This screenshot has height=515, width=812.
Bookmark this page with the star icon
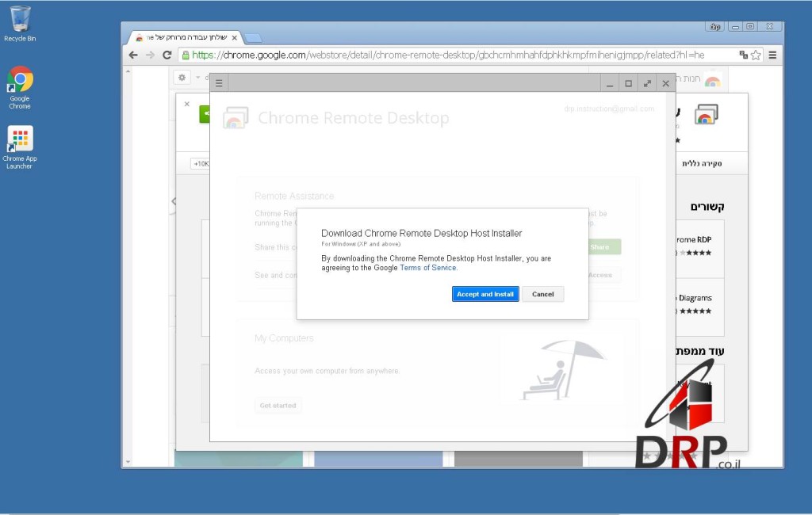(756, 55)
